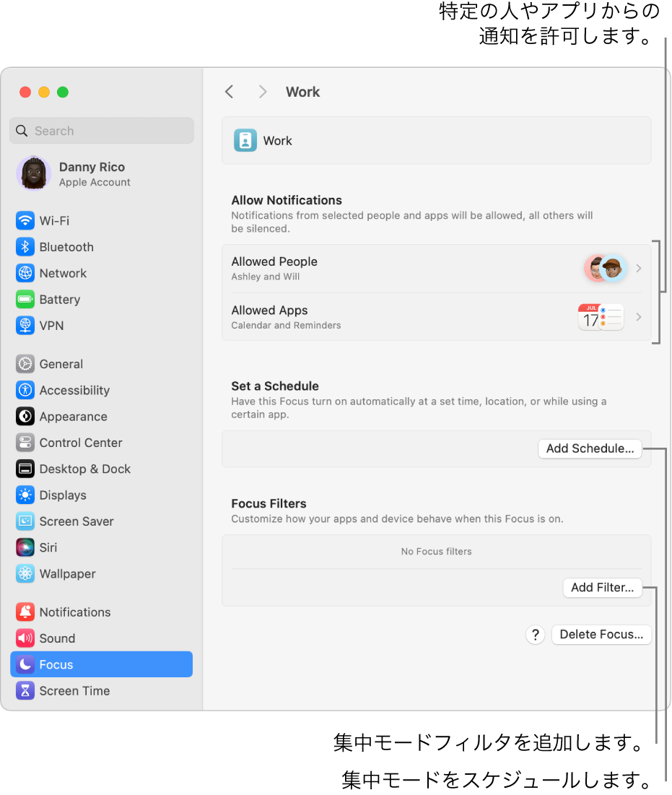Click the search magnifying glass icon
The image size is (672, 795).
click(x=21, y=131)
